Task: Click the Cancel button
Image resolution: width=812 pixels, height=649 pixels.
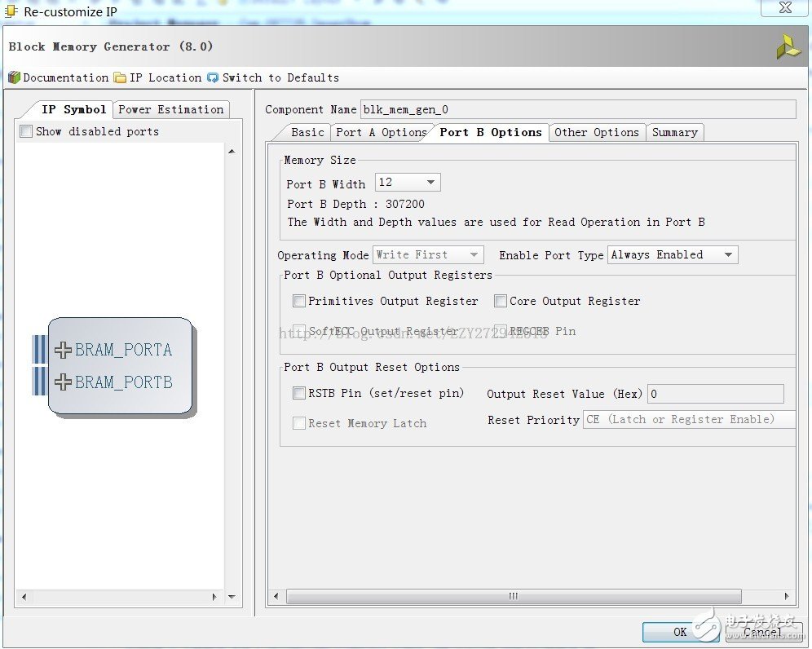Action: pos(762,632)
